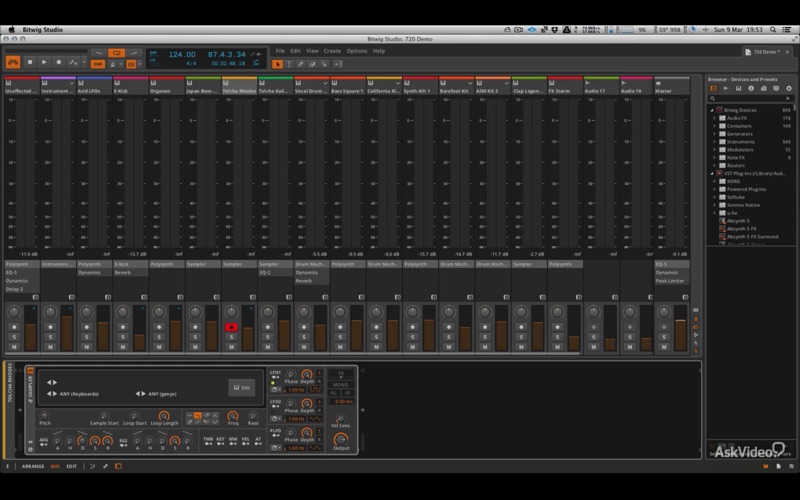Open the Create menu
Viewport: 800px width, 500px height.
point(332,51)
